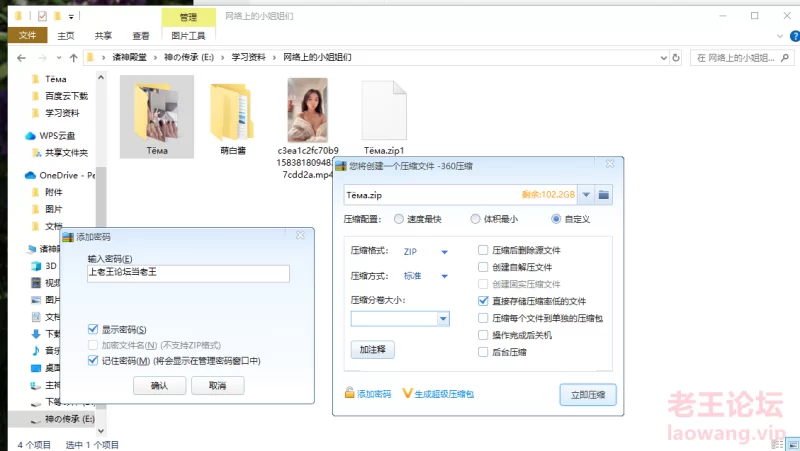Switch to the 查看 ribbon tab

click(x=141, y=35)
